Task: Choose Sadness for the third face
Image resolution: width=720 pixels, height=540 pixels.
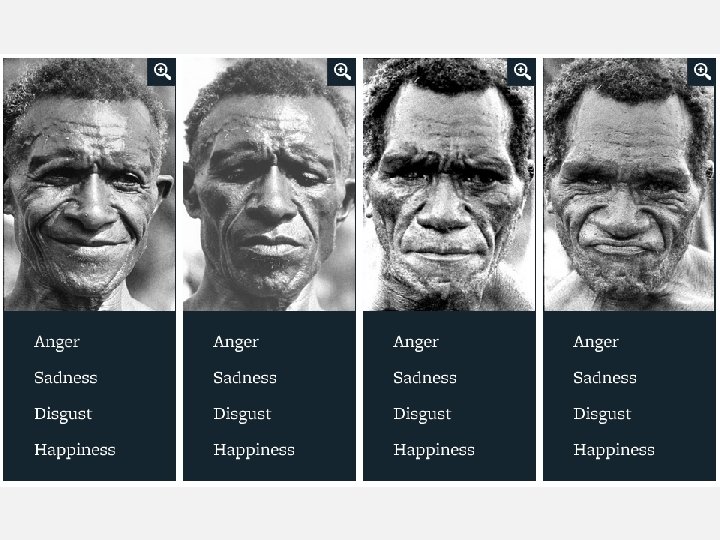Action: (425, 378)
